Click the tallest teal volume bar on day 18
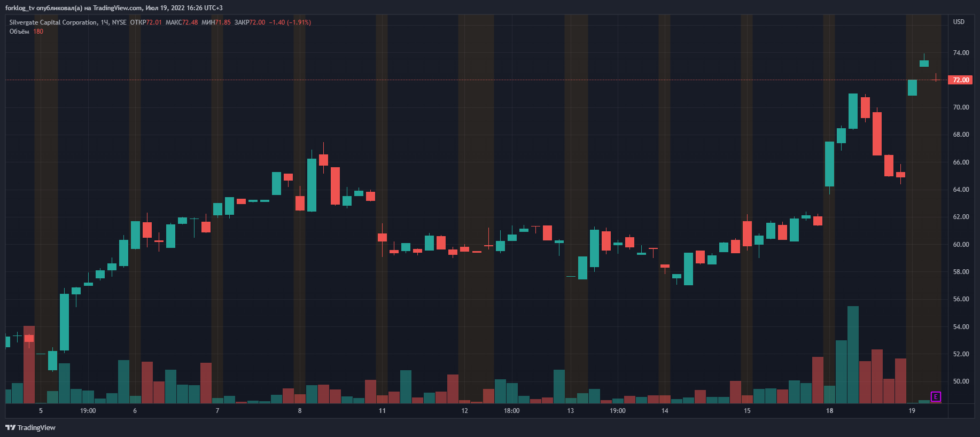The image size is (980, 437). pyautogui.click(x=853, y=355)
